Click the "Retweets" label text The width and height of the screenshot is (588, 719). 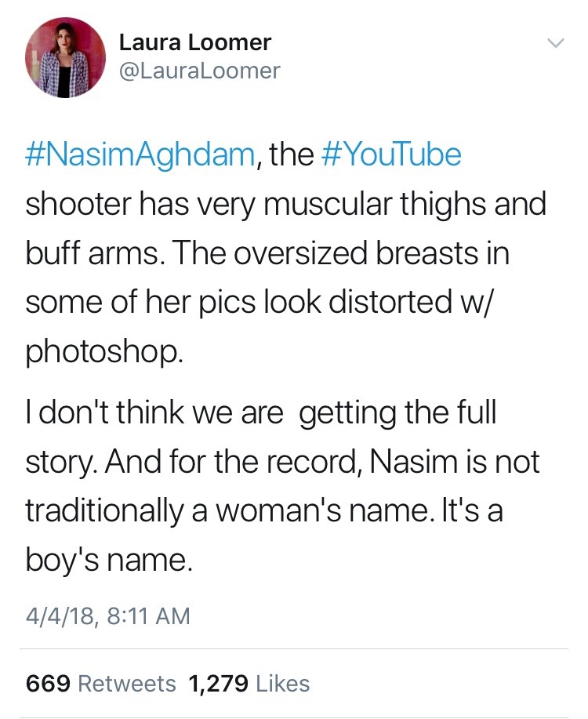129,683
